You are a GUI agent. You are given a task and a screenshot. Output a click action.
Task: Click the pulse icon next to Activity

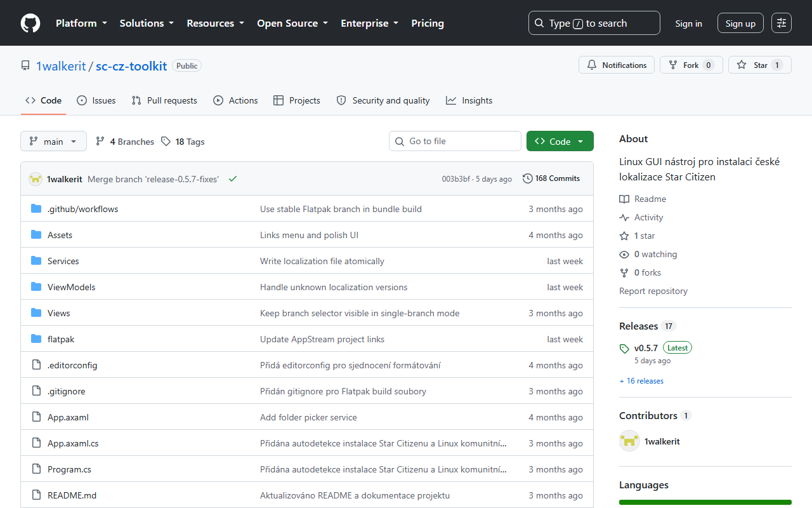point(624,218)
